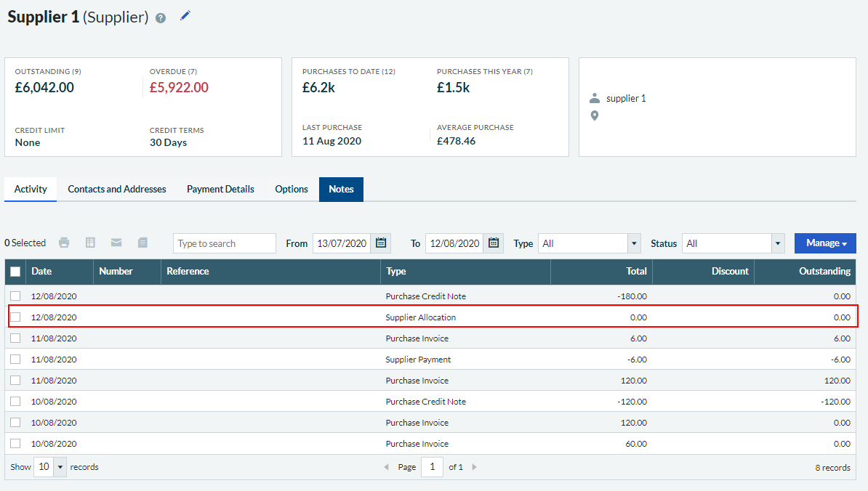868x491 pixels.
Task: Click the page number input box
Action: [x=432, y=467]
